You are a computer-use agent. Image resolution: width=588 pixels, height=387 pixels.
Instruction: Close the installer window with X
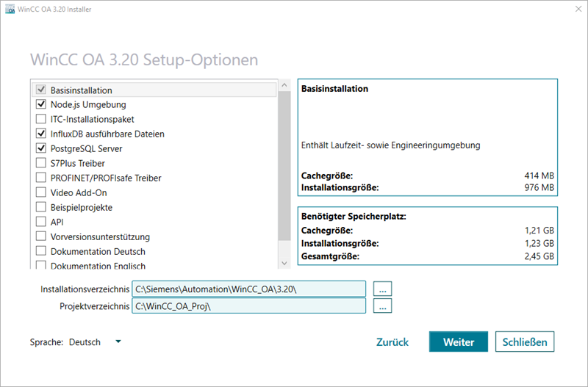tap(578, 9)
